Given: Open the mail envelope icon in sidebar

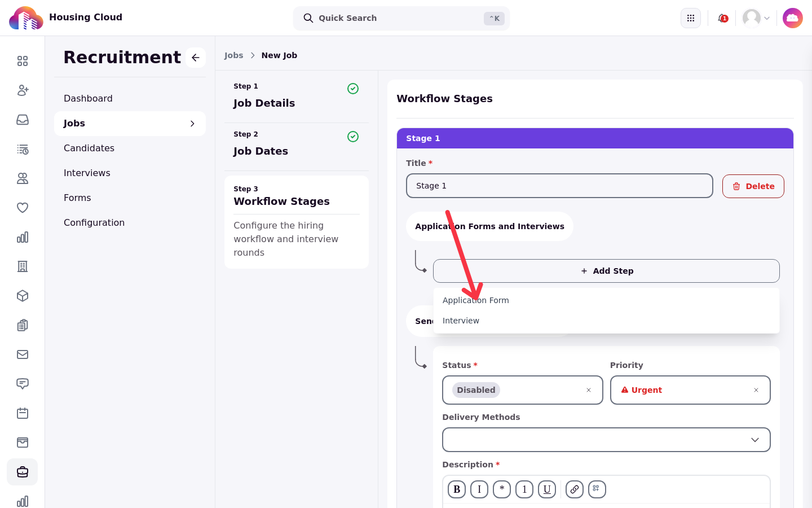Looking at the screenshot, I should click(23, 354).
